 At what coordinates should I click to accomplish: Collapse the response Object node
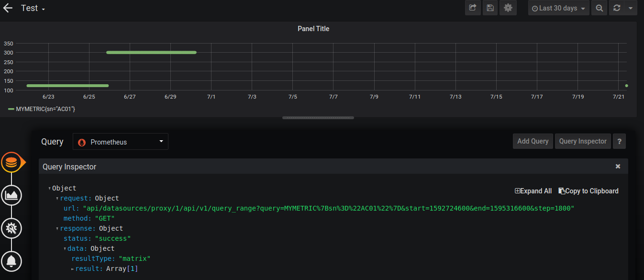(57, 229)
